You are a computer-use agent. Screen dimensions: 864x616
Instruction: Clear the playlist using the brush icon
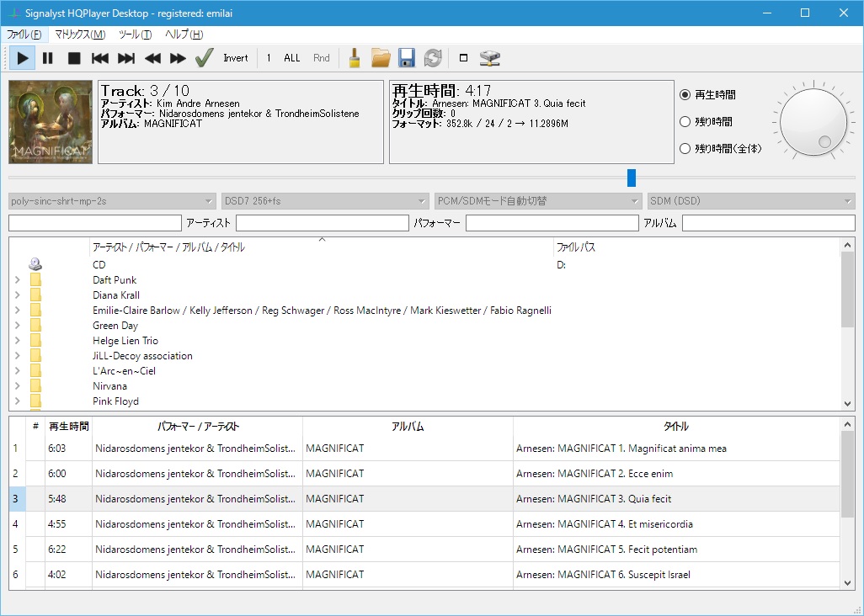click(x=353, y=57)
